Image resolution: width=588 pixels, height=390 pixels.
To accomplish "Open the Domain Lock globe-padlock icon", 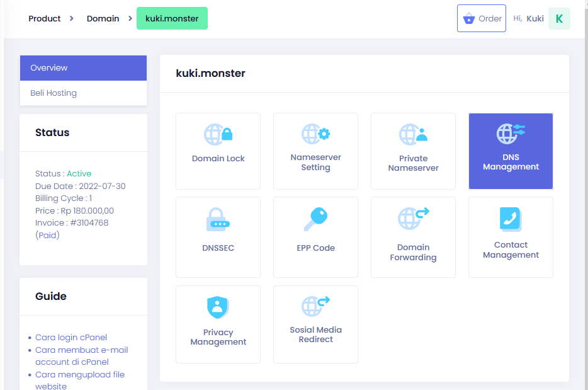I will click(x=218, y=134).
